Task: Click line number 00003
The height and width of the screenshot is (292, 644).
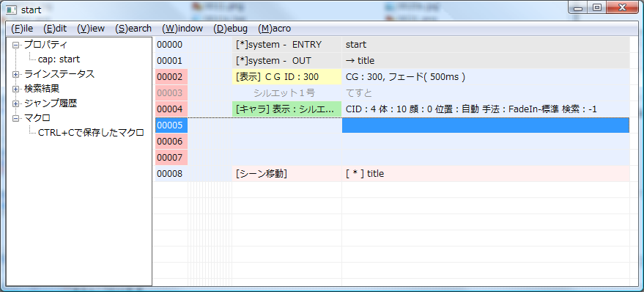Action: (171, 93)
